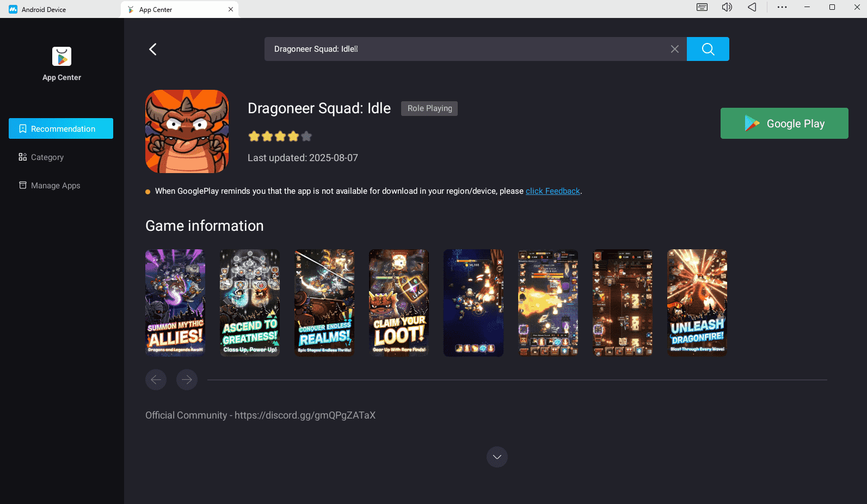Screen dimensions: 867x504
Task: Open the Category sidebar item
Action: click(61, 157)
